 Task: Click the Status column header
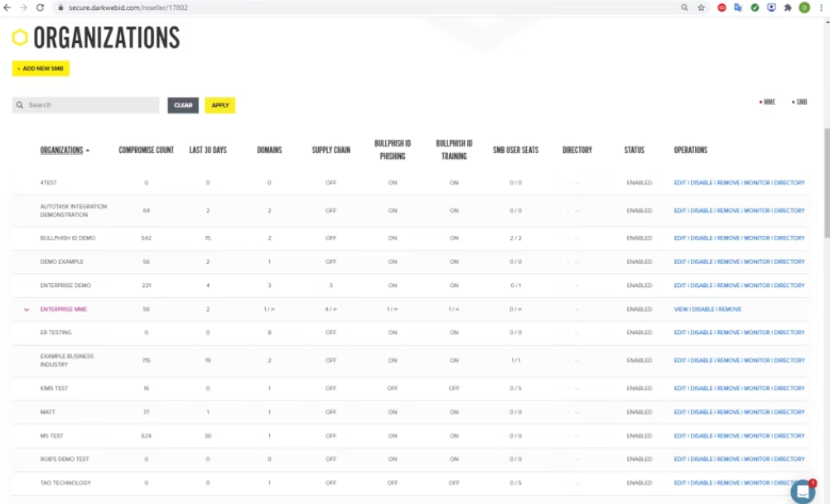pos(635,150)
